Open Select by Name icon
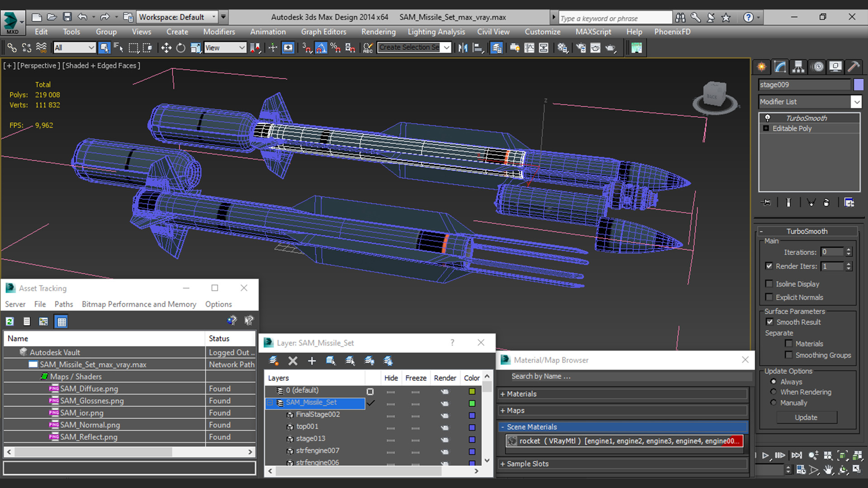 click(118, 47)
